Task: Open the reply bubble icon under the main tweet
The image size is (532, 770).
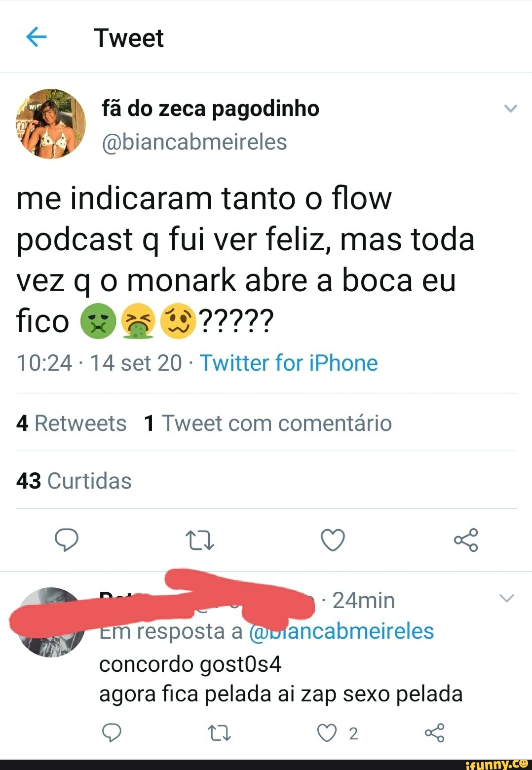Action: [66, 539]
